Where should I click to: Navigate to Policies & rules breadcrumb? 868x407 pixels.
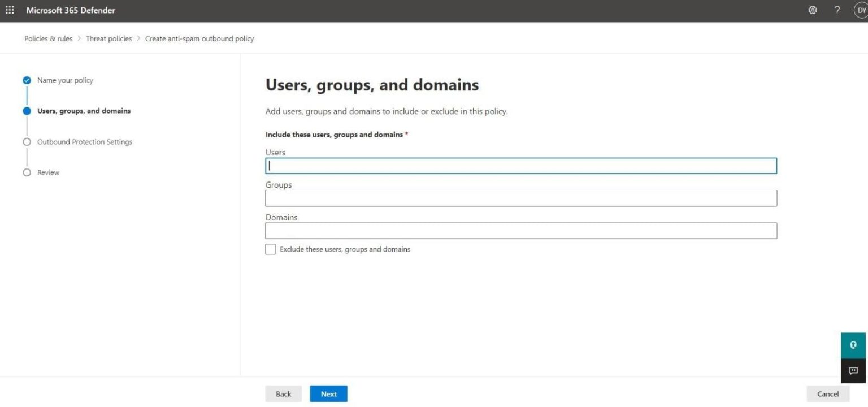coord(48,38)
